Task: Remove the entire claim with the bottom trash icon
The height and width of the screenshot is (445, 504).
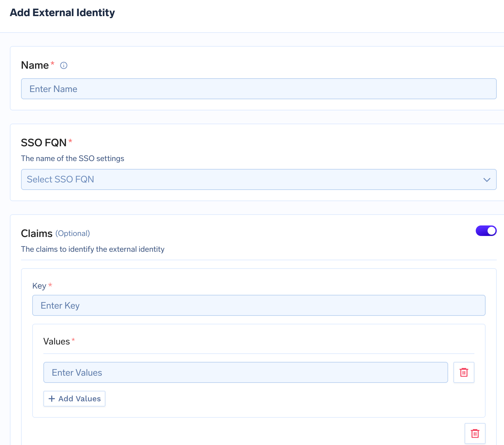Action: click(475, 433)
